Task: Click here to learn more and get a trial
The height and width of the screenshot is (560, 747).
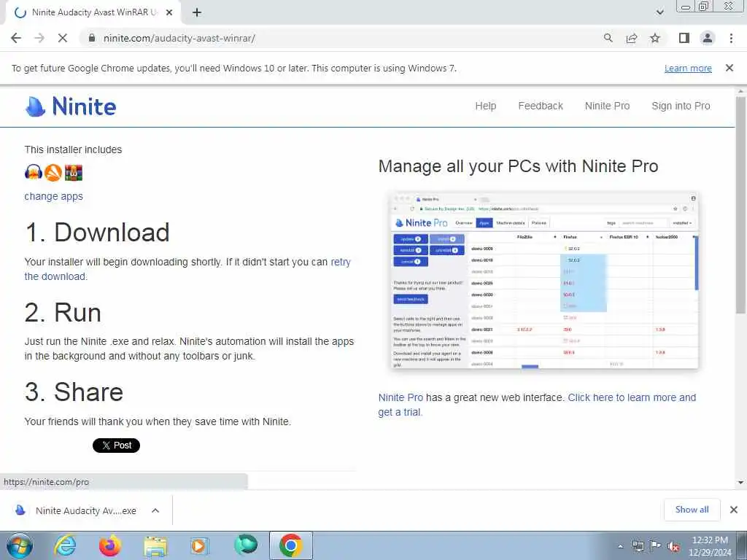Action: click(632, 397)
